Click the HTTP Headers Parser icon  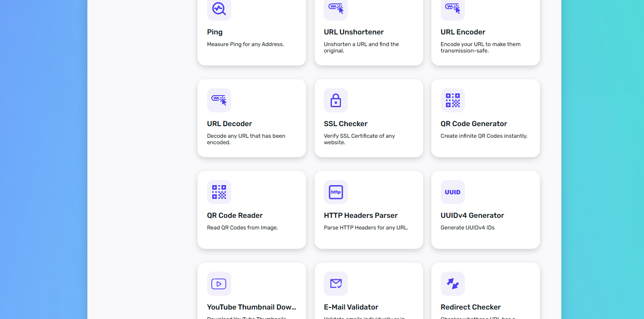(x=336, y=192)
